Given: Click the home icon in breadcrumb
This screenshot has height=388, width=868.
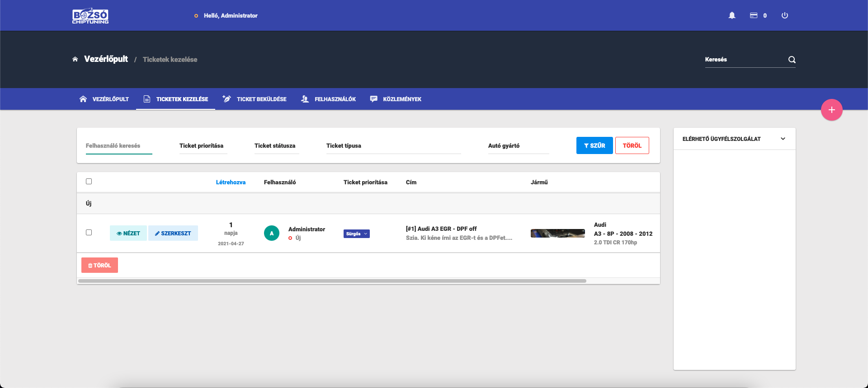Looking at the screenshot, I should tap(75, 59).
